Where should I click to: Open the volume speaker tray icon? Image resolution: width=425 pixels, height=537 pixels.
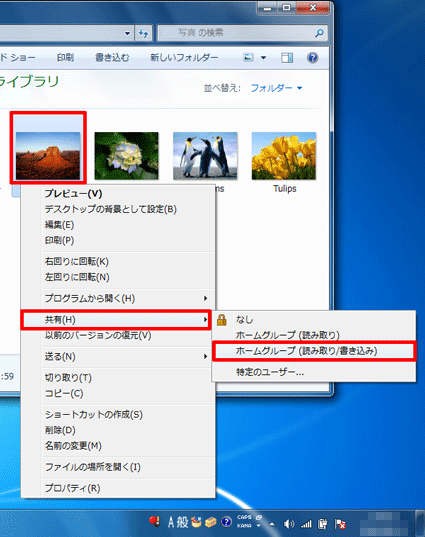coord(289,524)
